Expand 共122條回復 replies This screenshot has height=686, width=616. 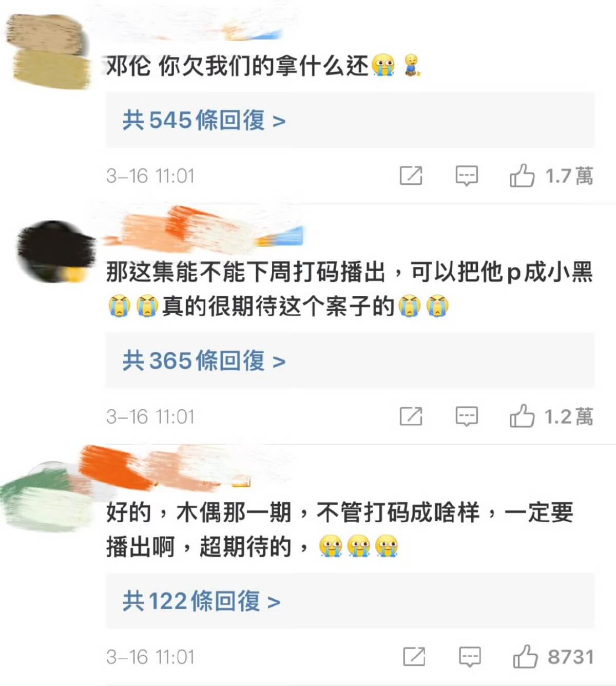[x=201, y=601]
